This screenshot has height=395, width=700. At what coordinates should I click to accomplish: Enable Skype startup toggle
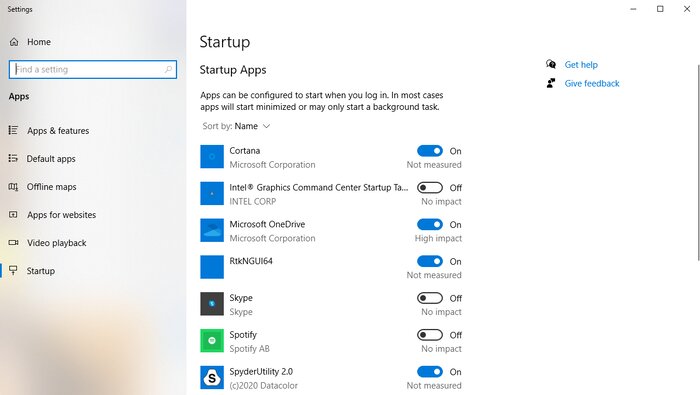pyautogui.click(x=430, y=298)
